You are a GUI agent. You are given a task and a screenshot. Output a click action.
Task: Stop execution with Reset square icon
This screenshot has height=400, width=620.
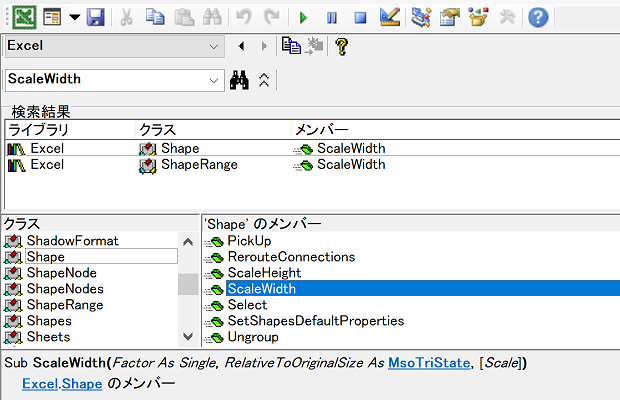click(360, 18)
